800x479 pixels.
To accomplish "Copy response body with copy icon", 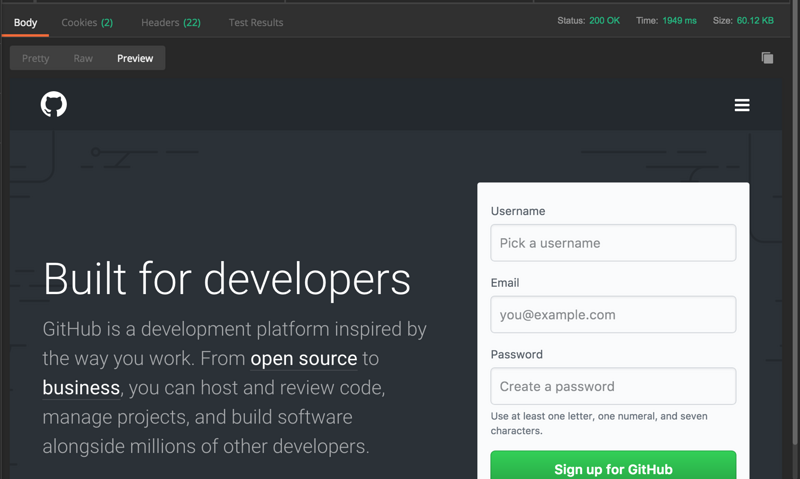I will point(767,58).
